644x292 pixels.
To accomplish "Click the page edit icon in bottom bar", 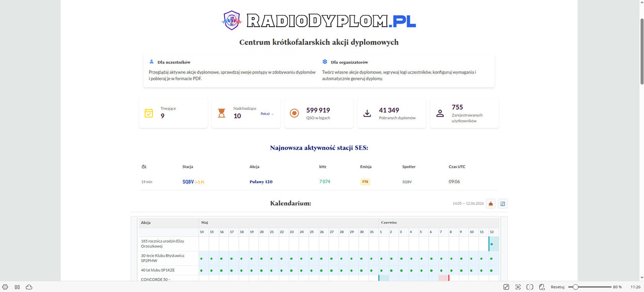I will [506, 287].
